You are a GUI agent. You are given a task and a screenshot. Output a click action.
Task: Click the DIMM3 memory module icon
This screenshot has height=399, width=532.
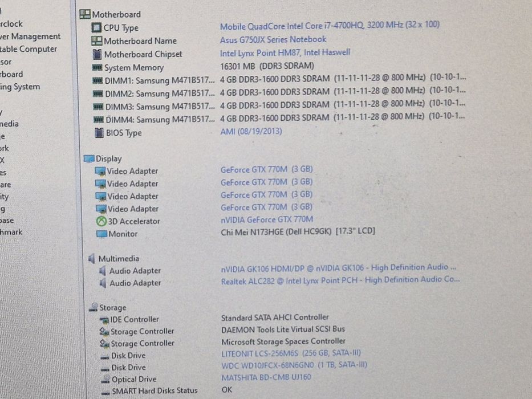99,107
